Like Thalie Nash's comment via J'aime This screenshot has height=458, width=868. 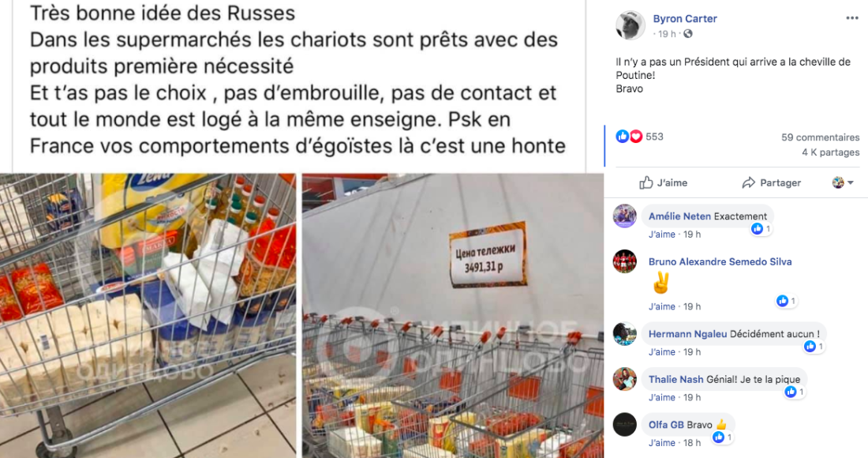[661, 397]
